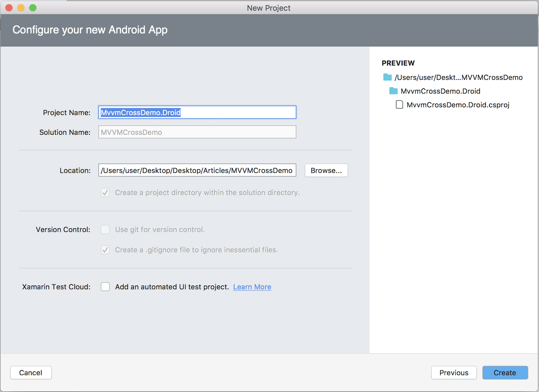The width and height of the screenshot is (539, 392).
Task: Click the Create button
Action: coord(505,372)
